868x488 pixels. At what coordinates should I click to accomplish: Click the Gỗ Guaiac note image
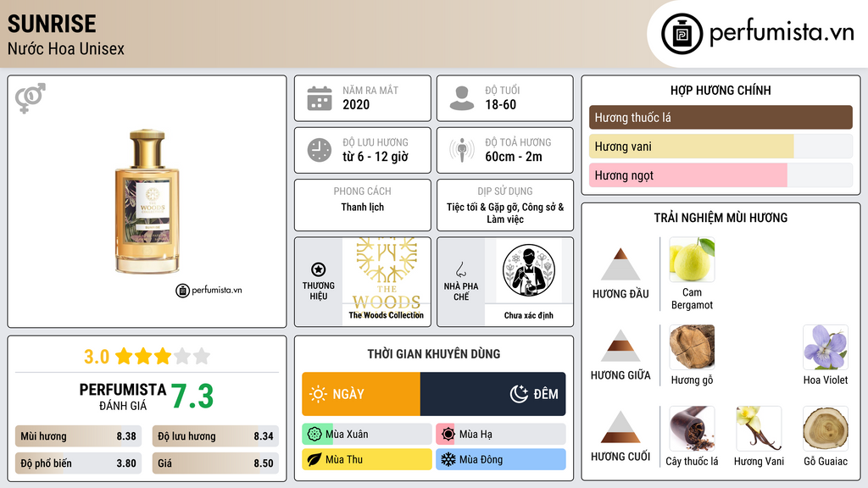(826, 428)
